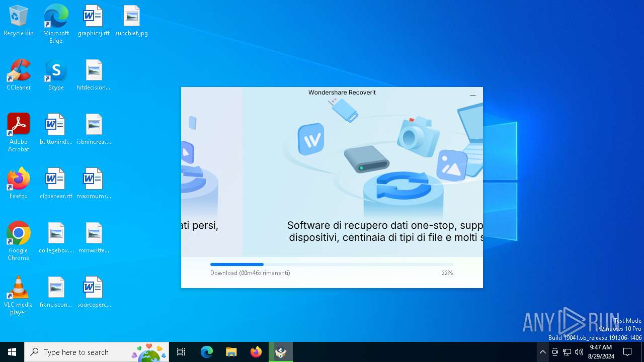644x362 pixels.
Task: Launch Microsoft Edge from the desktop
Action: pos(56,24)
